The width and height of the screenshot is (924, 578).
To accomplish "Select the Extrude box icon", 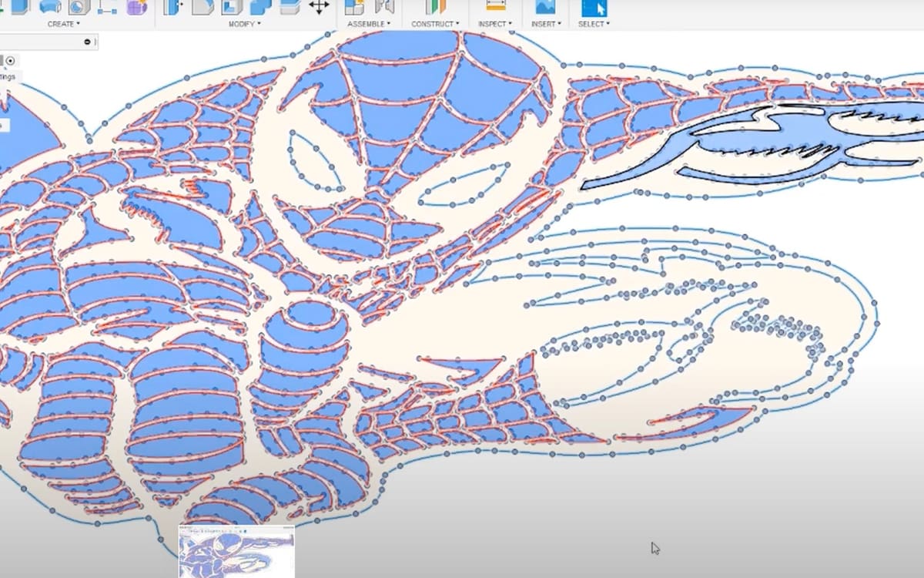I will (20, 7).
